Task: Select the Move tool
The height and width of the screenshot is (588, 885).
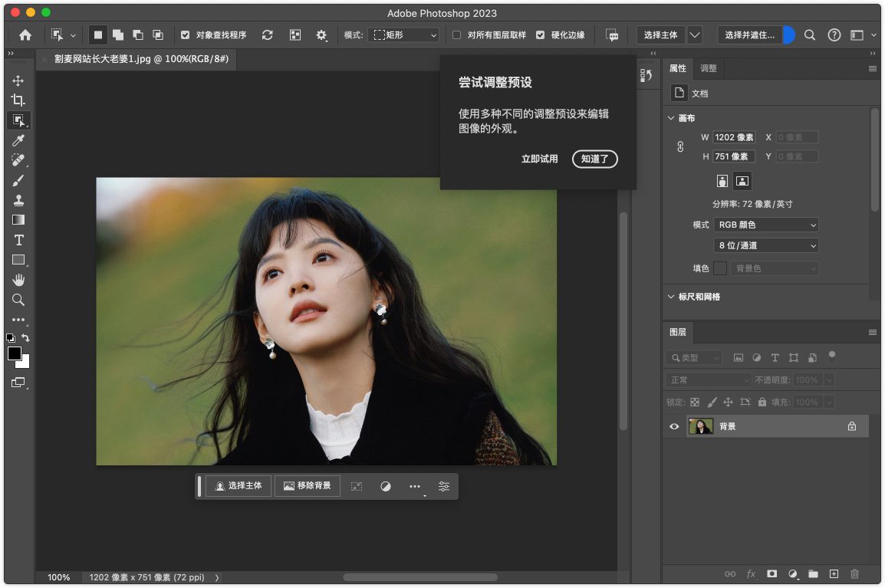Action: (x=18, y=80)
